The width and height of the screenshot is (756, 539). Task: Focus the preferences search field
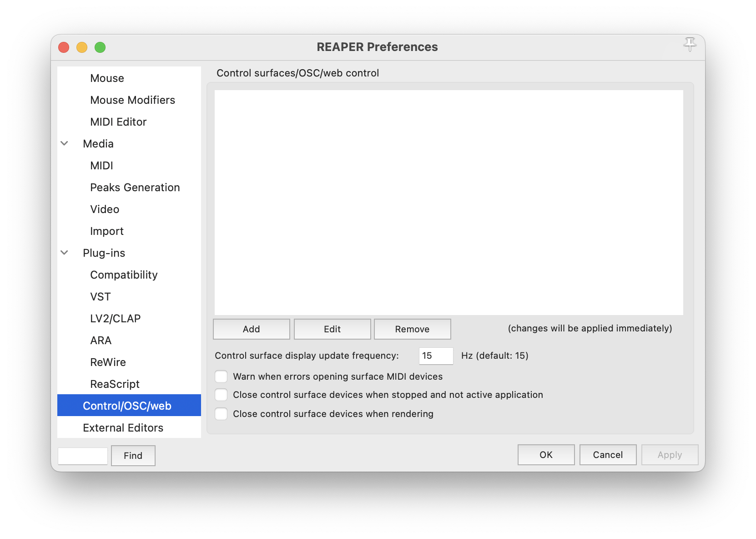83,456
